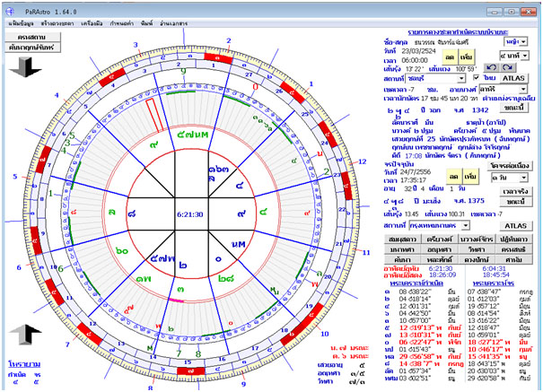Viewport: 543px width, 392px height.
Task: Click the ค้นหาฤกษ์จันทร์ button
Action: click(33, 48)
